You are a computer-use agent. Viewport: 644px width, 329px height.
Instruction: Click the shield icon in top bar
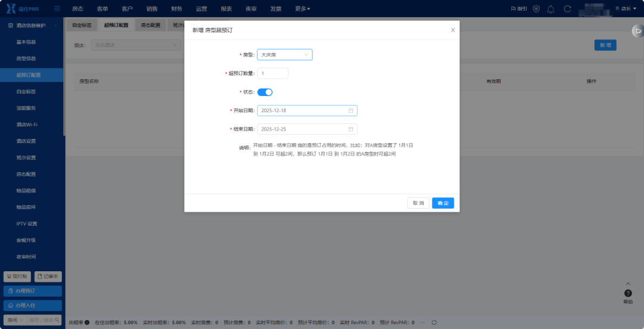(x=536, y=8)
